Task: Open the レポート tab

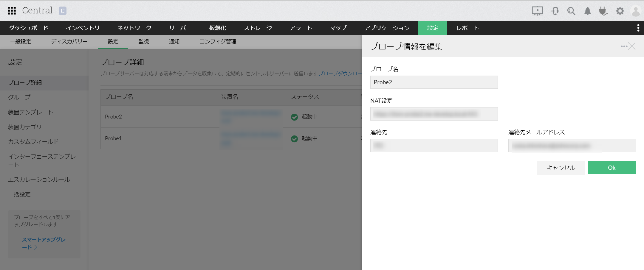Action: tap(467, 28)
